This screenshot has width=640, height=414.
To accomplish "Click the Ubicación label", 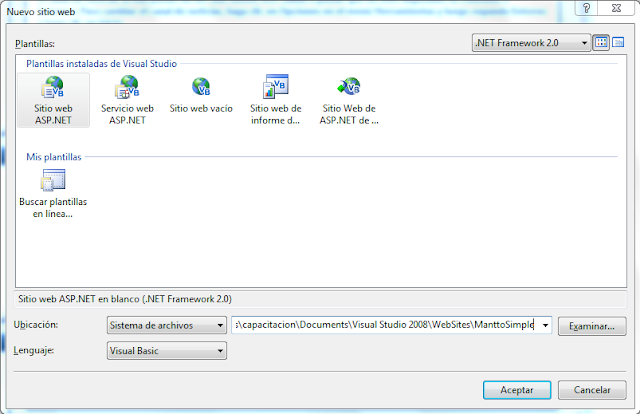I will coord(36,325).
